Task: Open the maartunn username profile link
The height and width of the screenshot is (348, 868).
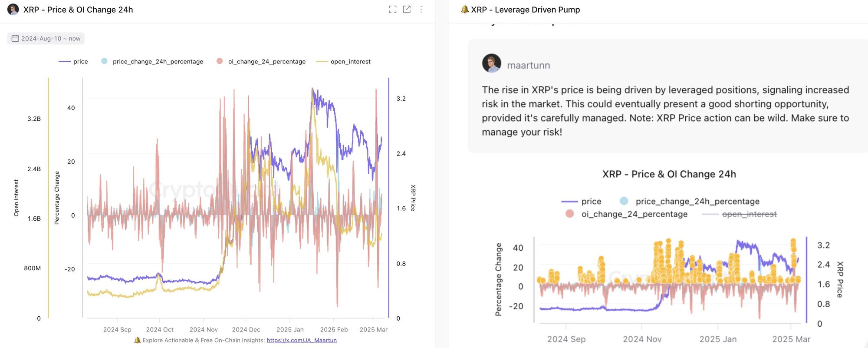Action: [x=529, y=65]
